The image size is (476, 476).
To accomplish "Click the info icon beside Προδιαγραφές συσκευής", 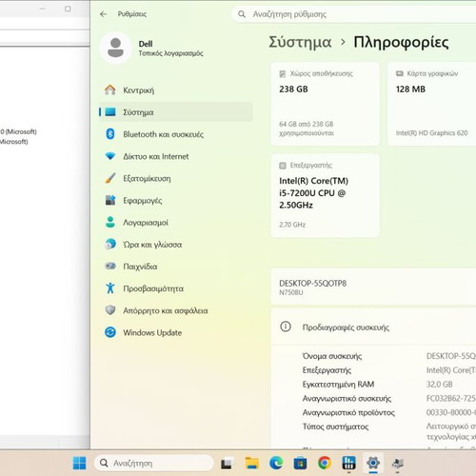I will [286, 327].
